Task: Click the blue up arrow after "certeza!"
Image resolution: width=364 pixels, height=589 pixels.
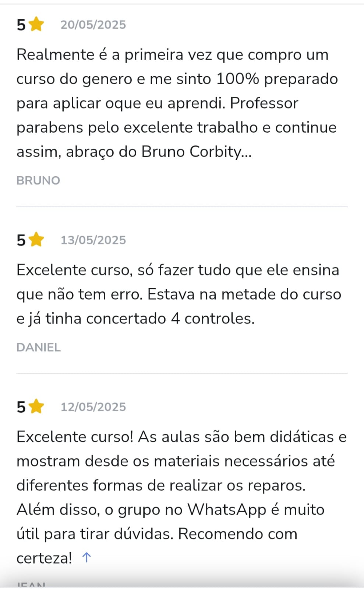Action: 86,557
